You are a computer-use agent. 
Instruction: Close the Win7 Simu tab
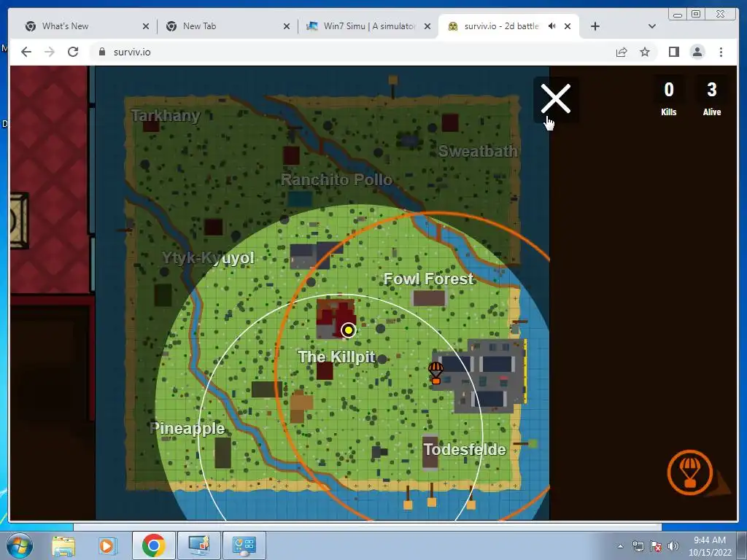tap(427, 26)
